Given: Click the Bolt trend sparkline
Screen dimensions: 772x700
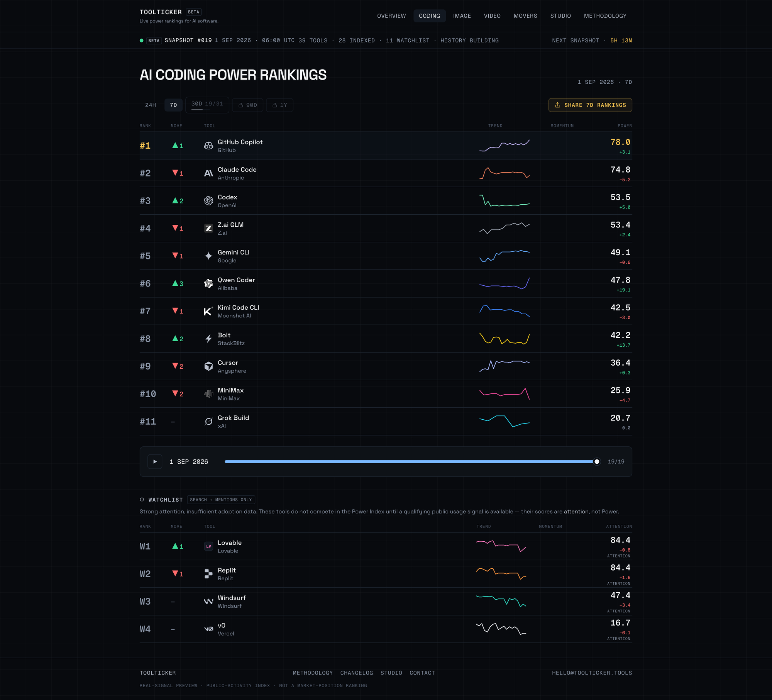Looking at the screenshot, I should 505,339.
